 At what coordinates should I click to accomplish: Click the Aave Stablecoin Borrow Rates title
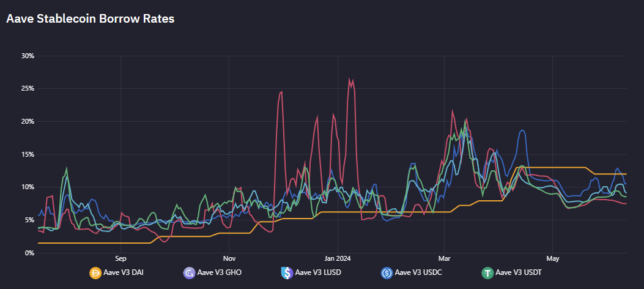point(91,19)
